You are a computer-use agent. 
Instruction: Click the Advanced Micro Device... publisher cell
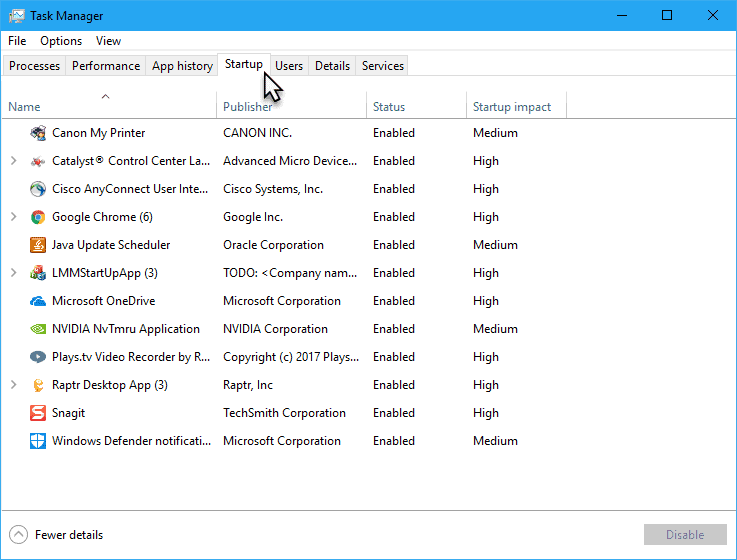[290, 161]
